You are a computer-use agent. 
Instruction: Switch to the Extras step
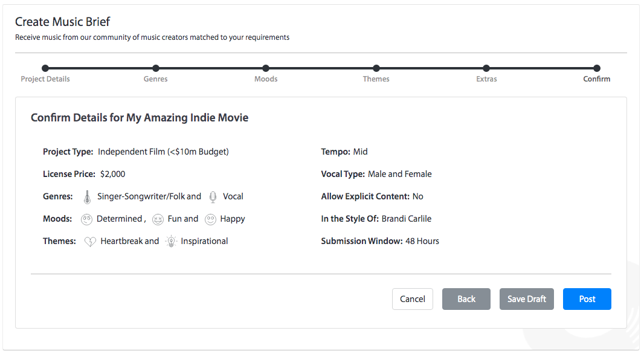(486, 79)
